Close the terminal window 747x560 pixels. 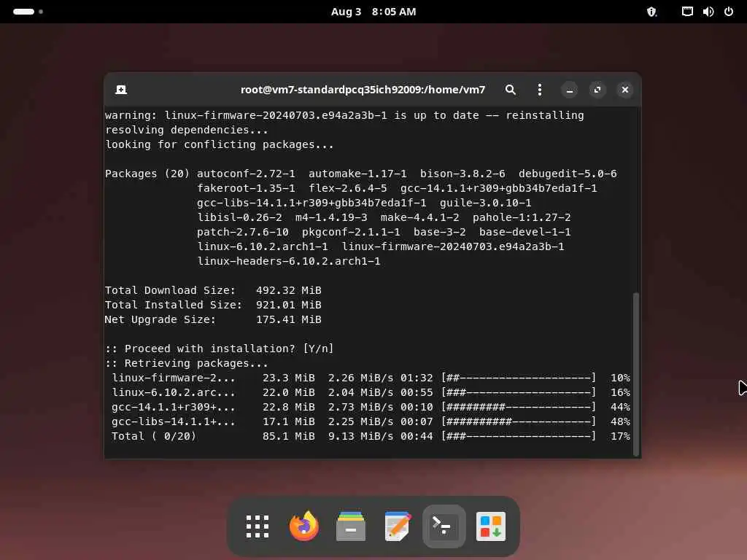pos(625,90)
